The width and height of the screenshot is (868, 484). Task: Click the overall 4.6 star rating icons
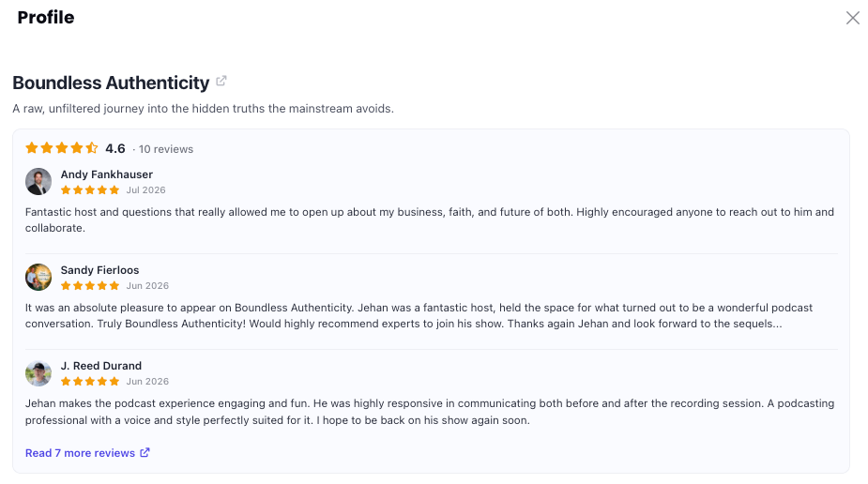click(62, 147)
